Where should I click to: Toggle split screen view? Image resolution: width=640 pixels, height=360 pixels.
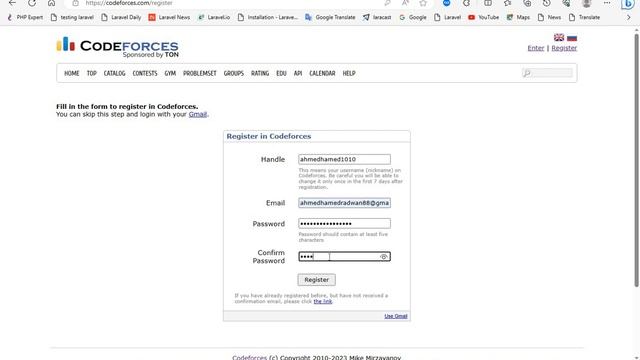tap(488, 3)
